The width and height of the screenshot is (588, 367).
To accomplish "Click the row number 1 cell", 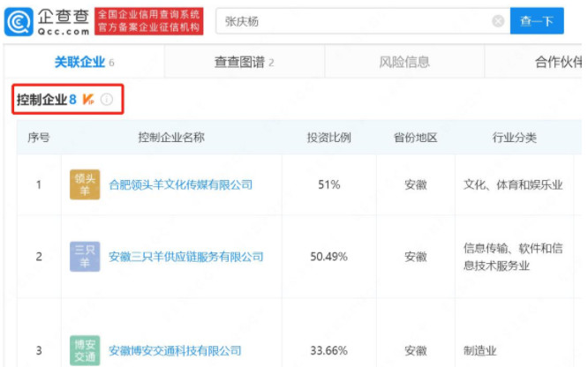I will (39, 184).
